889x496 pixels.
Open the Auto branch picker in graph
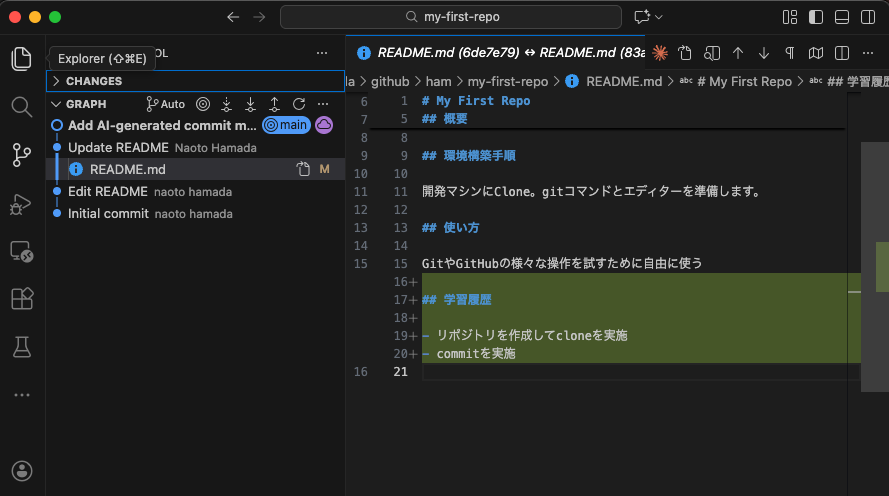[166, 104]
